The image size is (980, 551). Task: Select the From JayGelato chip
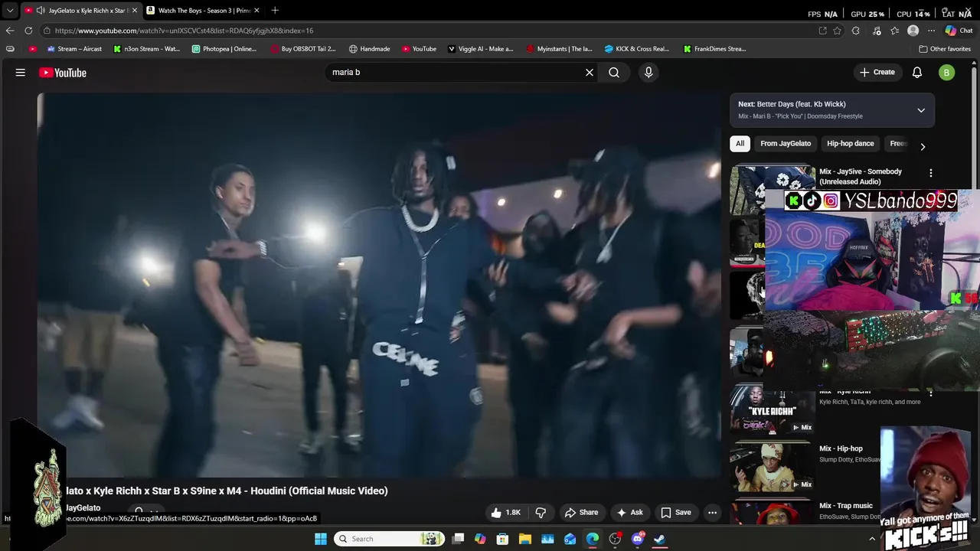click(x=786, y=143)
